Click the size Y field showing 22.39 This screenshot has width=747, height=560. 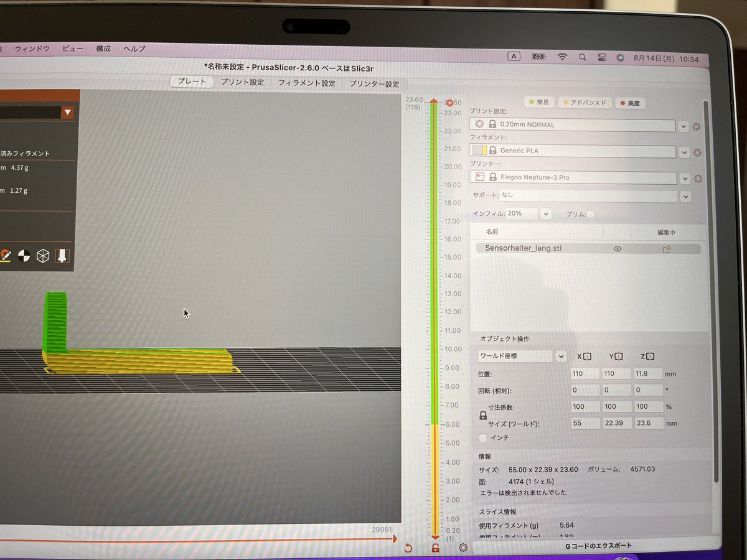point(617,423)
